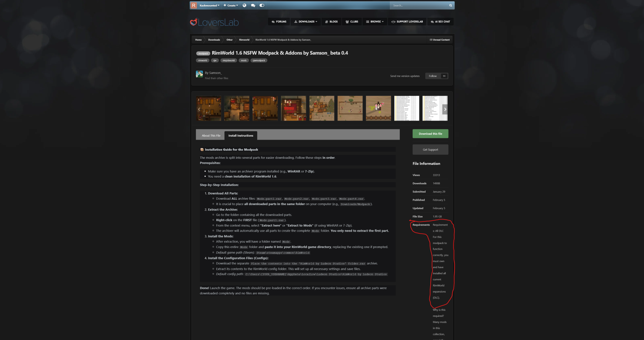Go to Downloads breadcrumb

click(214, 40)
